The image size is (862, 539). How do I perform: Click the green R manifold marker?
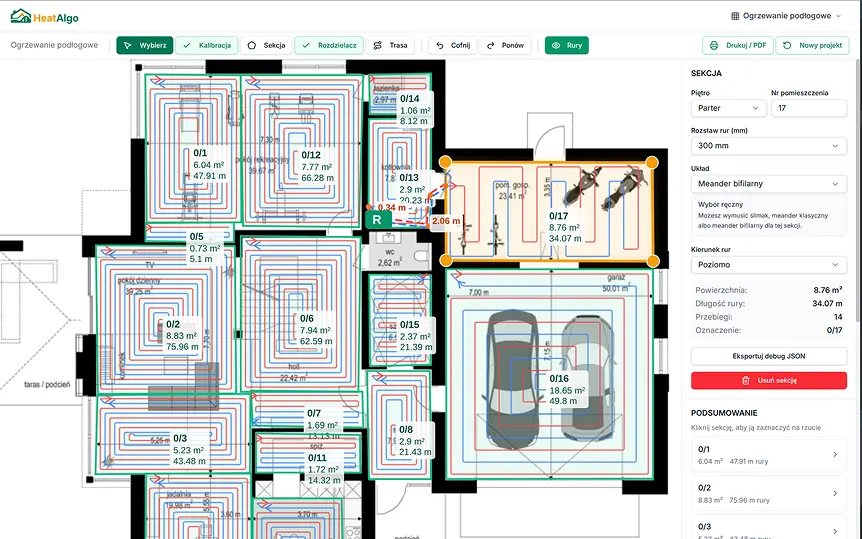pyautogui.click(x=376, y=218)
